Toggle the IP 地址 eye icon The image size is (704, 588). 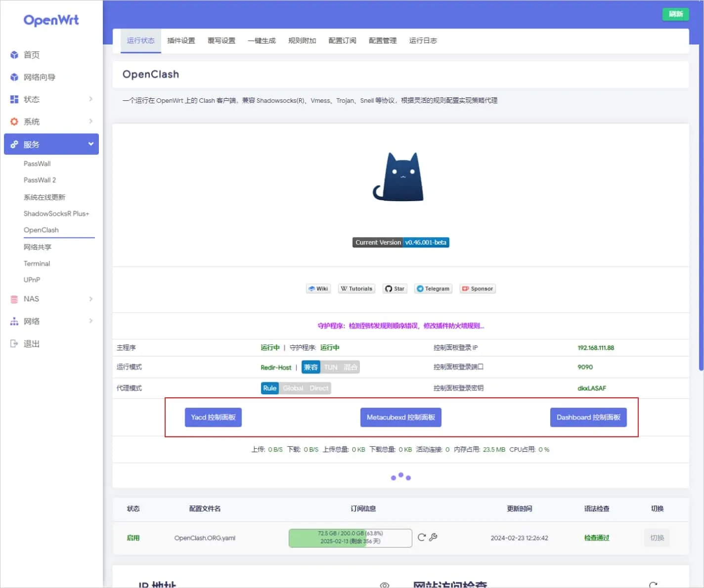[x=384, y=585]
